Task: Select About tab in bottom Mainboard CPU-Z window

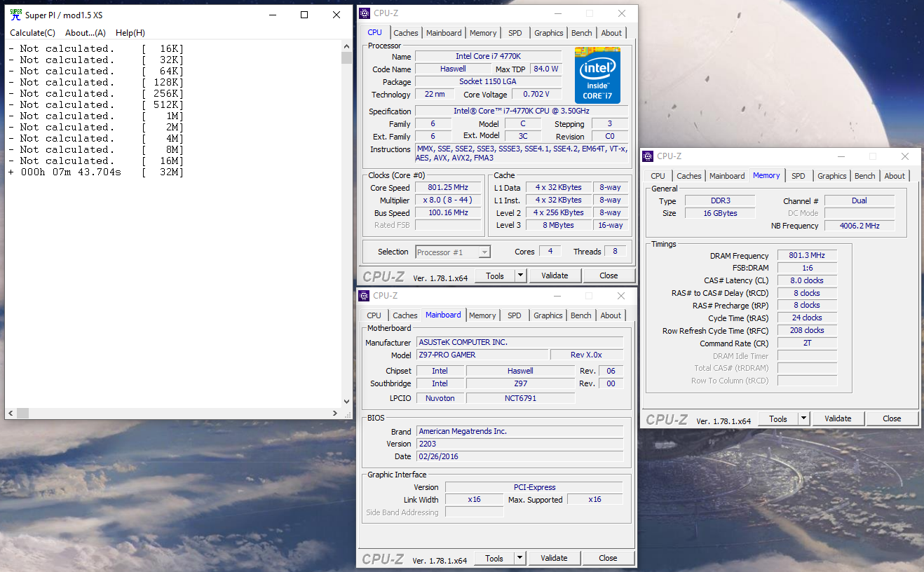Action: pos(611,315)
